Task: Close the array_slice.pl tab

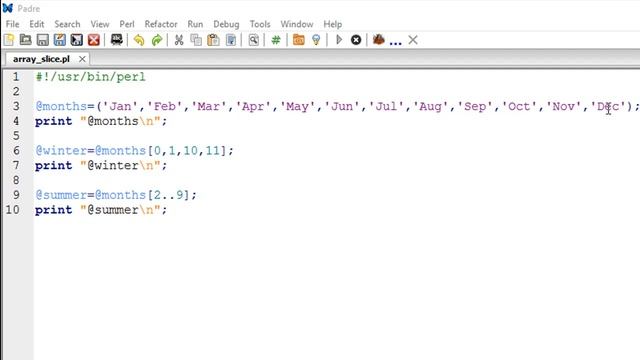Action: pos(82,59)
